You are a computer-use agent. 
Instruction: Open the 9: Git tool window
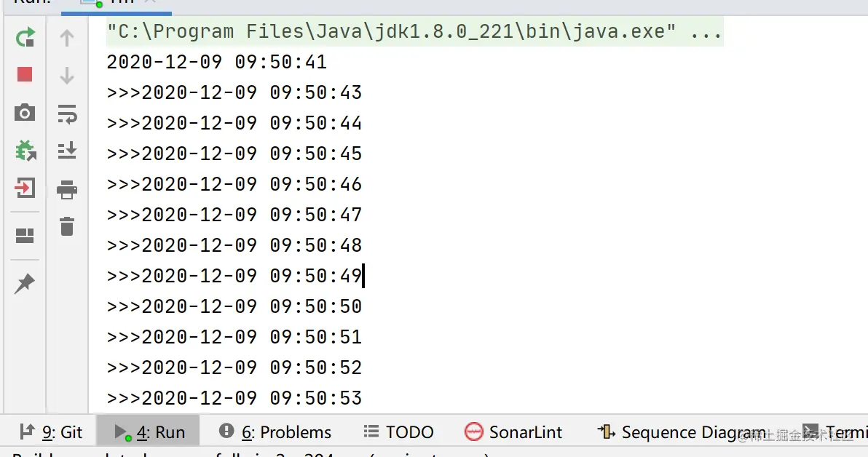[51, 432]
